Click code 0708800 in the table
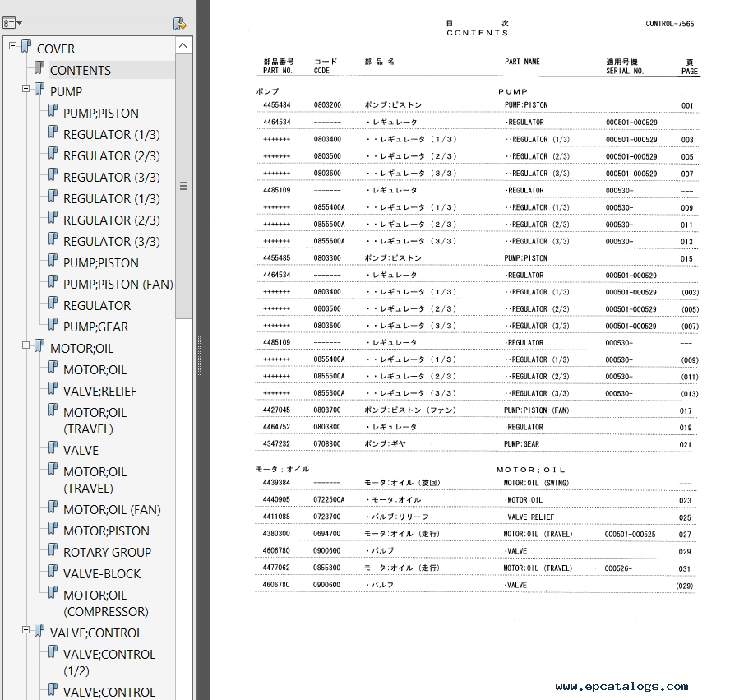Image resolution: width=730 pixels, height=700 pixels. pyautogui.click(x=326, y=444)
